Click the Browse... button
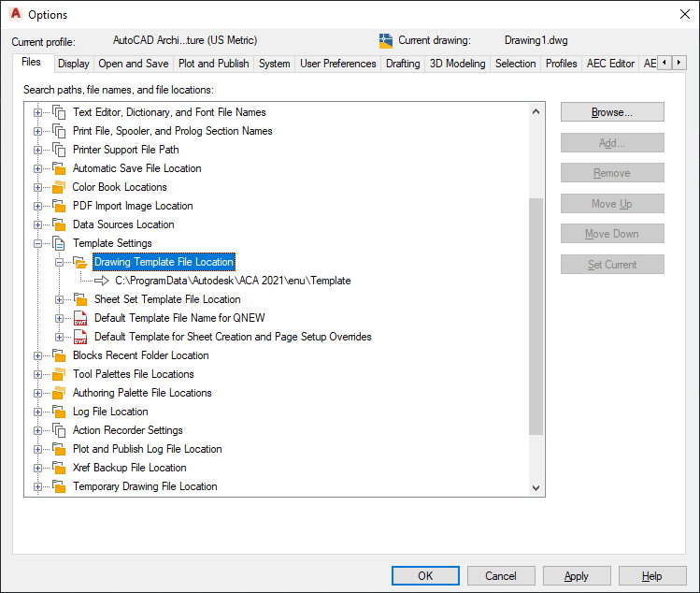The width and height of the screenshot is (700, 593). [612, 112]
